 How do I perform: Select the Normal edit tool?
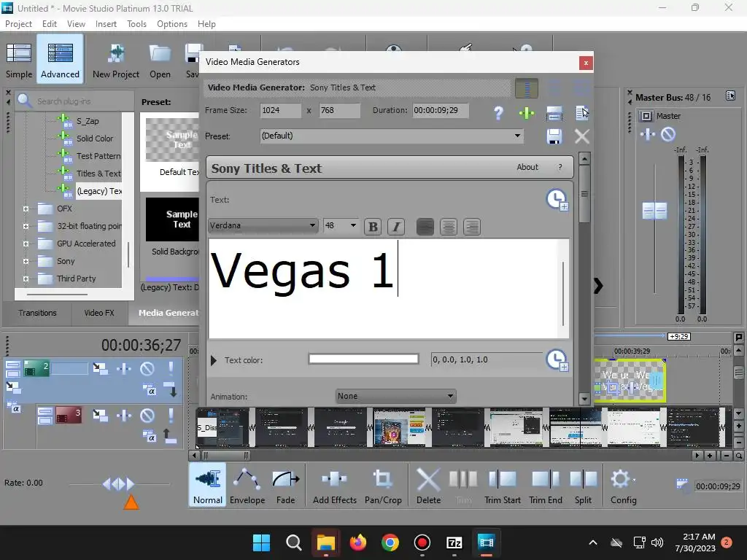tap(208, 485)
